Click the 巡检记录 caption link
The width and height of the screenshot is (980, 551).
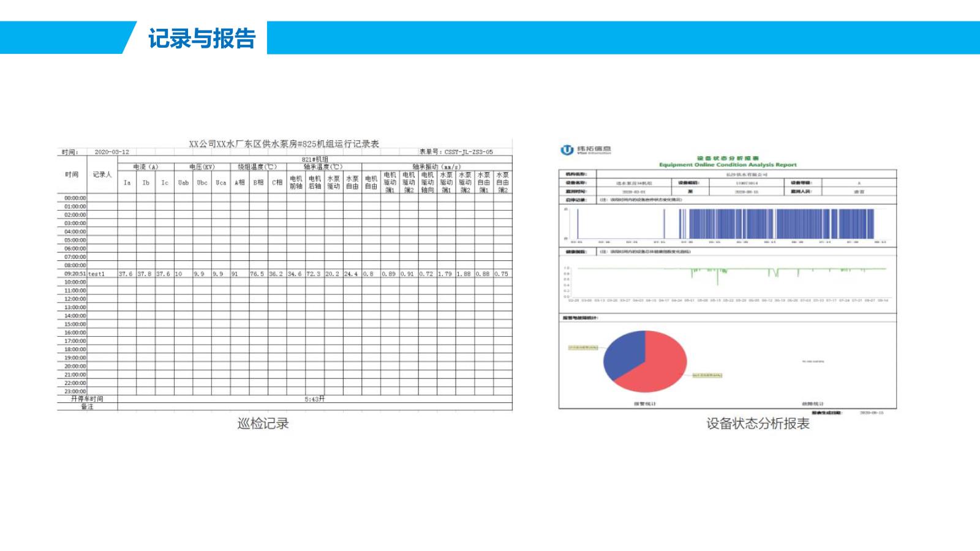coord(263,422)
